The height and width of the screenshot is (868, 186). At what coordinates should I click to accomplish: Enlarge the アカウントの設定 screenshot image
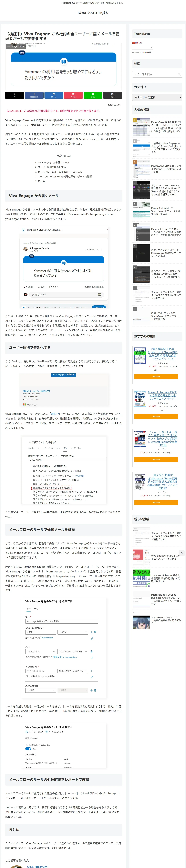pos(63,470)
